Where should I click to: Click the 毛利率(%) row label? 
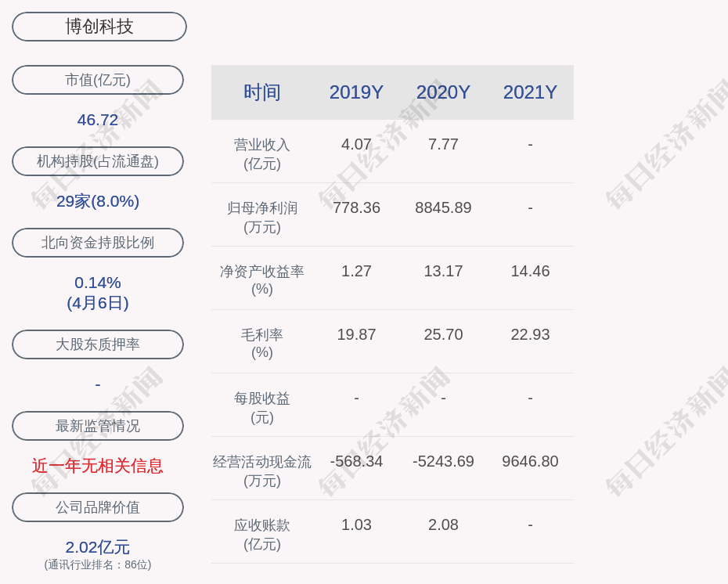[262, 344]
